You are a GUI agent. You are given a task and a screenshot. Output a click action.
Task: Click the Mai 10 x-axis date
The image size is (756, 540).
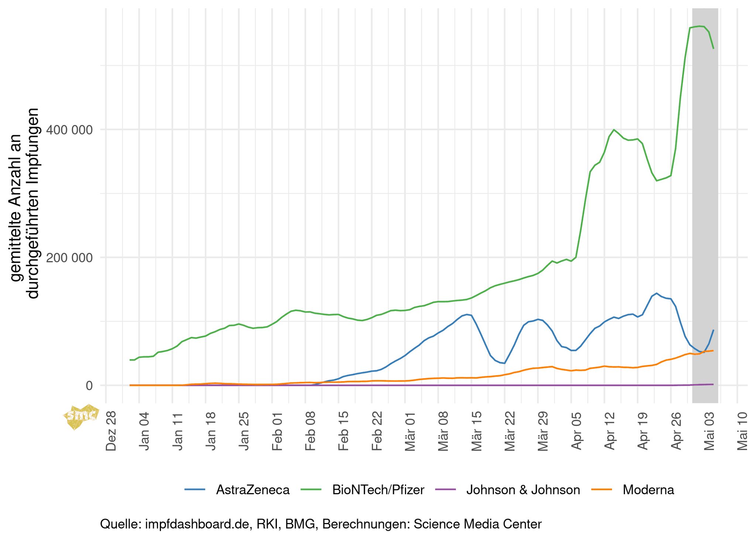pyautogui.click(x=742, y=430)
